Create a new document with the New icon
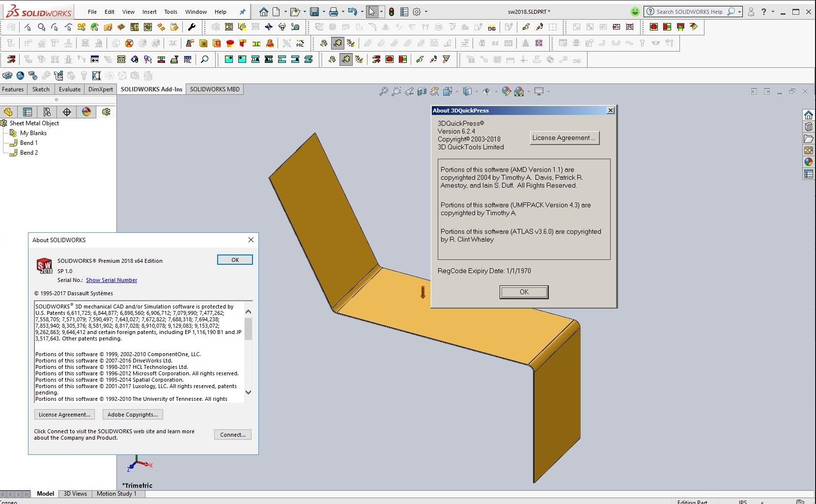This screenshot has width=816, height=504. [276, 12]
